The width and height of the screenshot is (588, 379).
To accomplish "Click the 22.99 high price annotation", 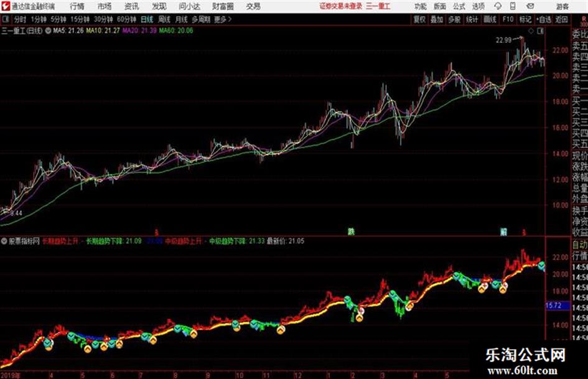I will [503, 40].
